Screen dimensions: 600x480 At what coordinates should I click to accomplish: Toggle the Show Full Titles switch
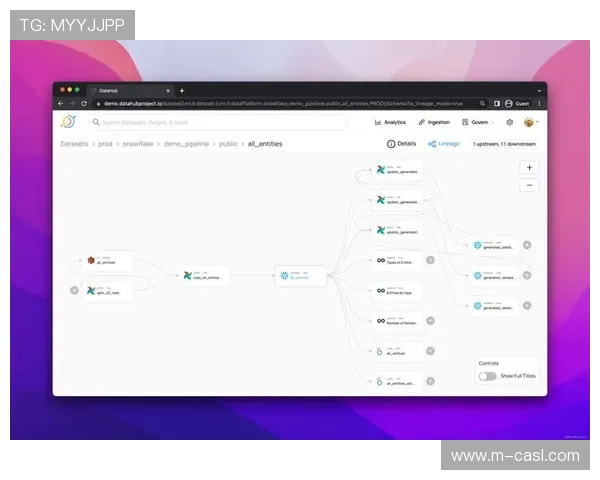pyautogui.click(x=487, y=376)
